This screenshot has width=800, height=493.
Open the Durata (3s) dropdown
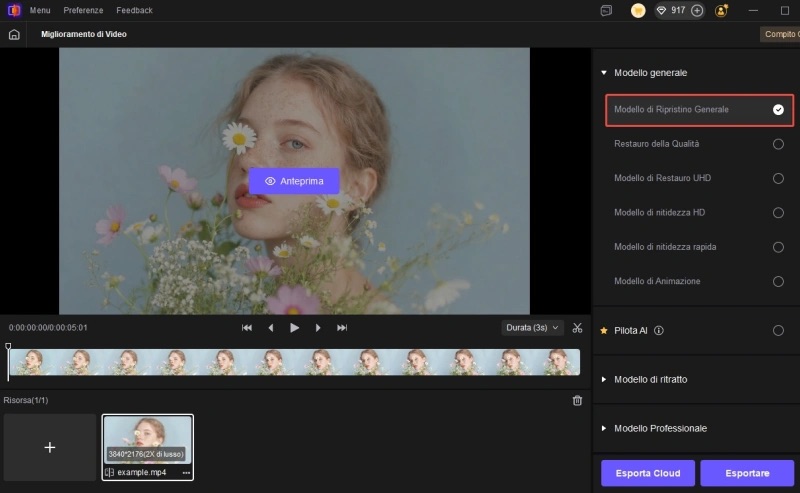[532, 328]
